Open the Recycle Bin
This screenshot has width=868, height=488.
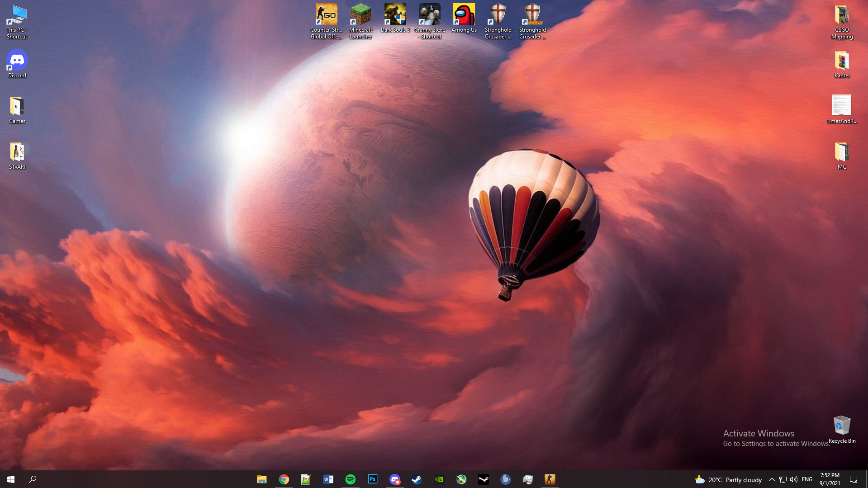tap(842, 429)
